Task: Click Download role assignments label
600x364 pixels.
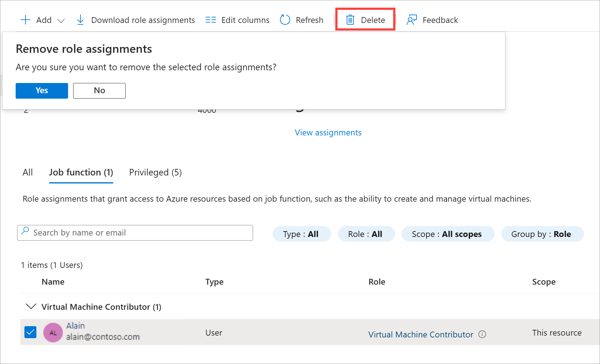Action: [143, 20]
